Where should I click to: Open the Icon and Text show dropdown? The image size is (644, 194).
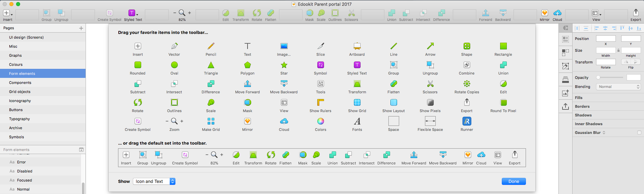point(155,182)
